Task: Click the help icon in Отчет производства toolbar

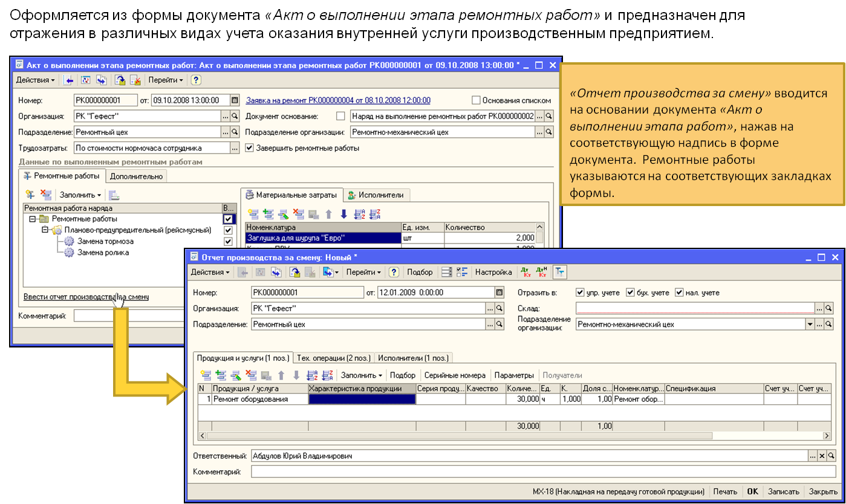Action: pos(394,273)
